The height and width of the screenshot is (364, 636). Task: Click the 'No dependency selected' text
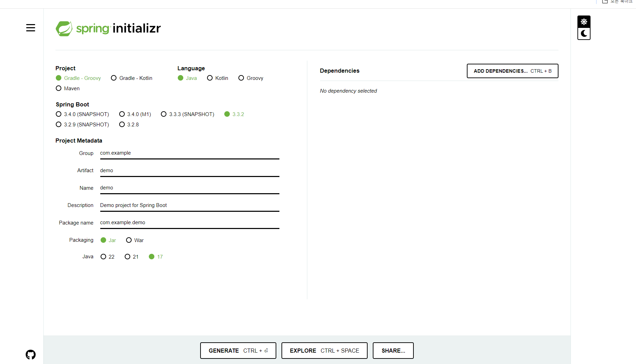348,91
